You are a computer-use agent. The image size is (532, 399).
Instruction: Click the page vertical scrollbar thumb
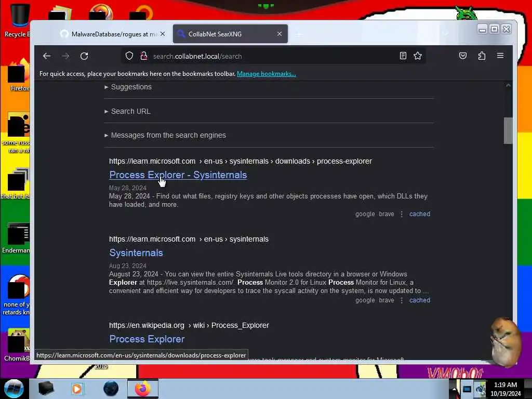[508, 130]
